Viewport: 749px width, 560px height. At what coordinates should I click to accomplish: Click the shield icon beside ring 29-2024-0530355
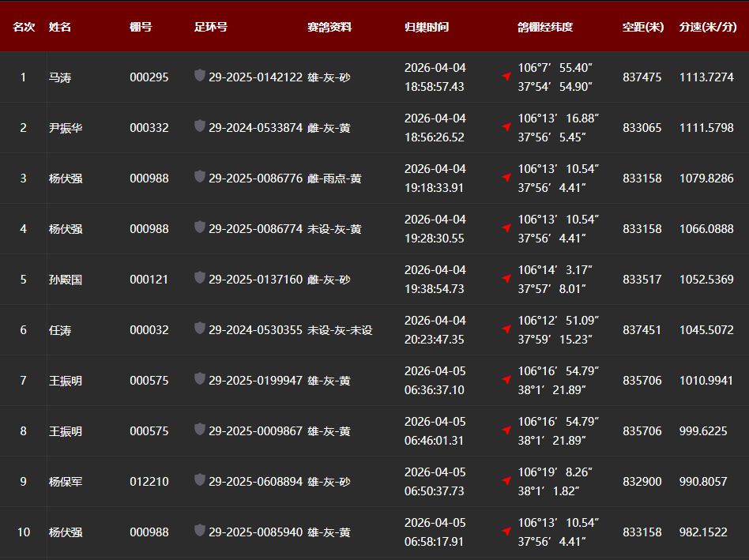(200, 328)
